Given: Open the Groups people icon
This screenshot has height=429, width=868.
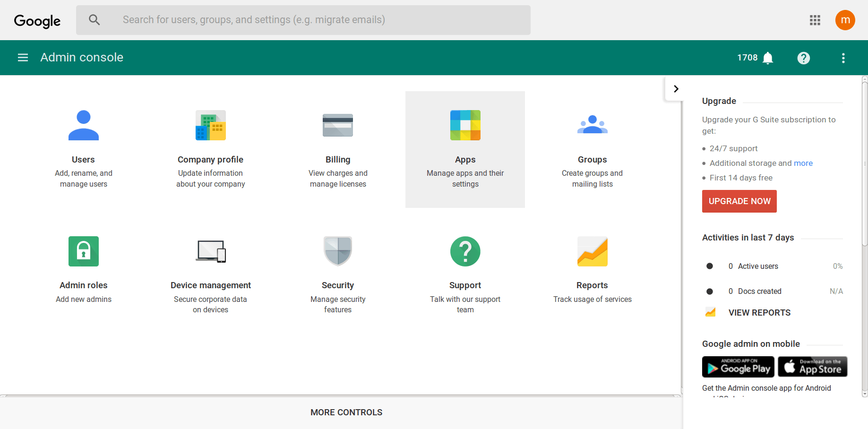Looking at the screenshot, I should tap(592, 125).
